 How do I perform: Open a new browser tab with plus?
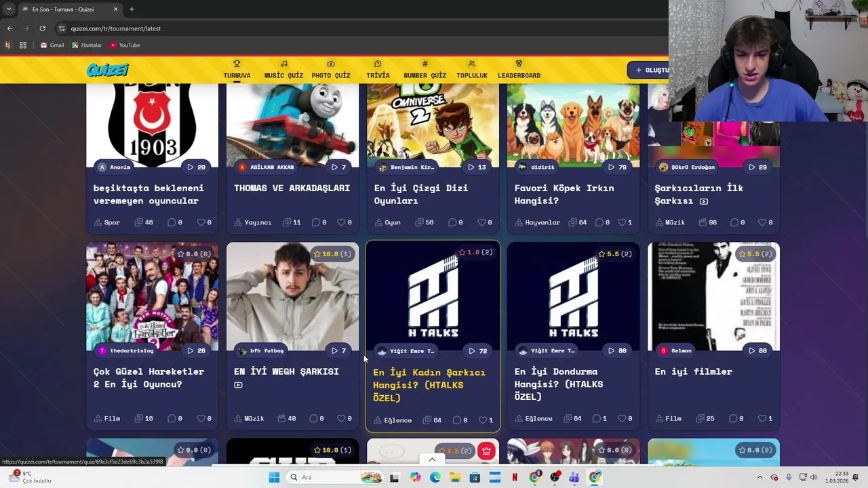pos(132,9)
